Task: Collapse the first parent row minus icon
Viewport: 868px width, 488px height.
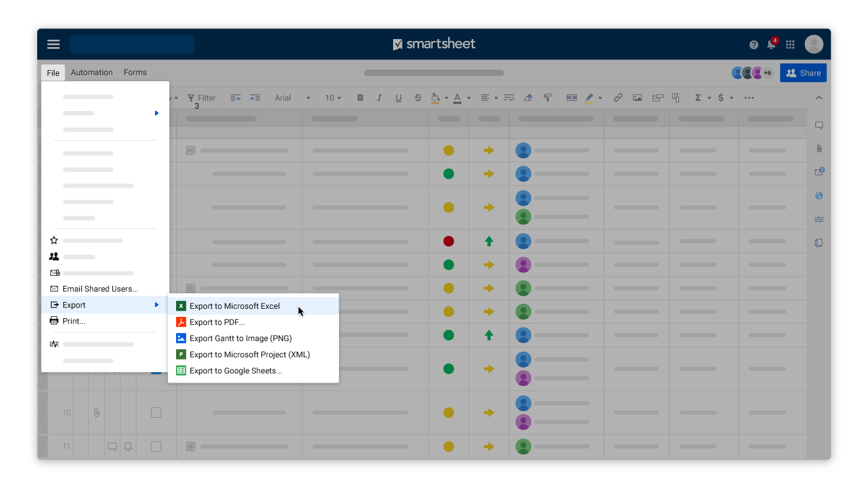Action: pos(190,150)
